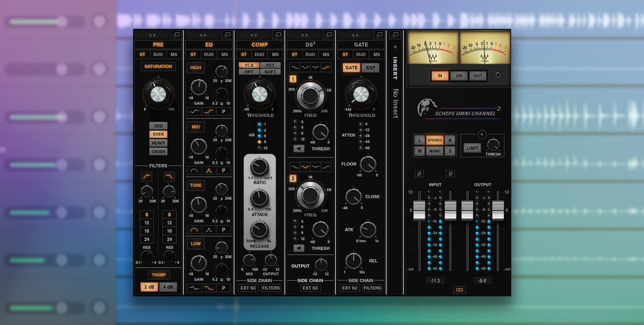The image size is (644, 325).
Task: Click the plus icon above INSERT slot
Action: 395,47
